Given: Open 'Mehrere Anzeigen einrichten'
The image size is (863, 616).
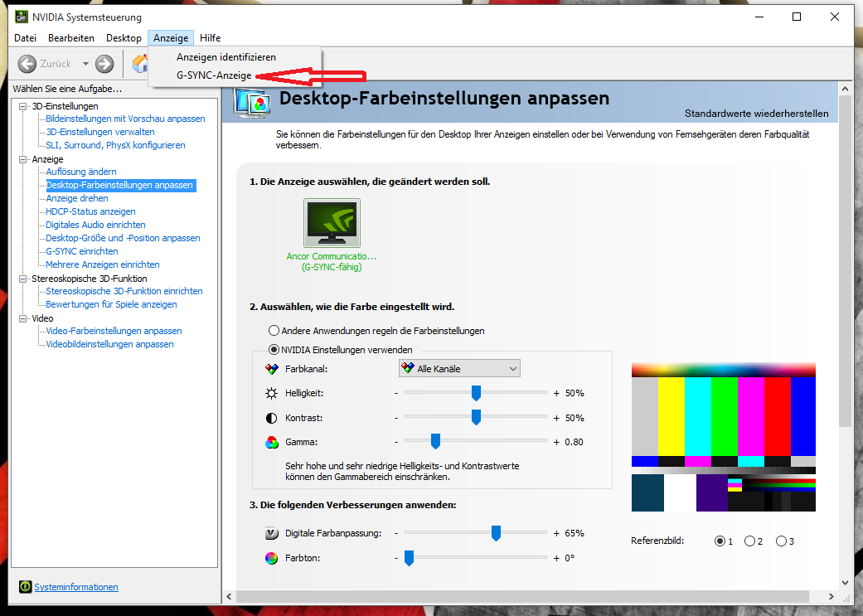Looking at the screenshot, I should coord(102,264).
